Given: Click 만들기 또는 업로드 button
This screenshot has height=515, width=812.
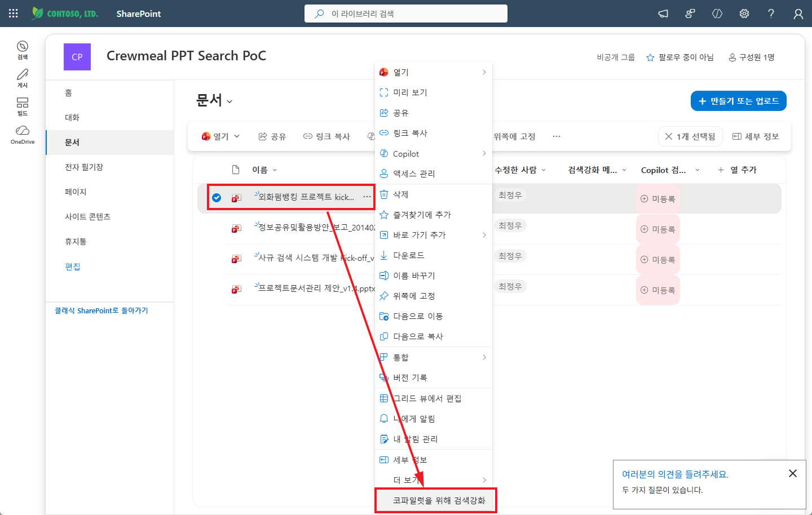Looking at the screenshot, I should 738,101.
